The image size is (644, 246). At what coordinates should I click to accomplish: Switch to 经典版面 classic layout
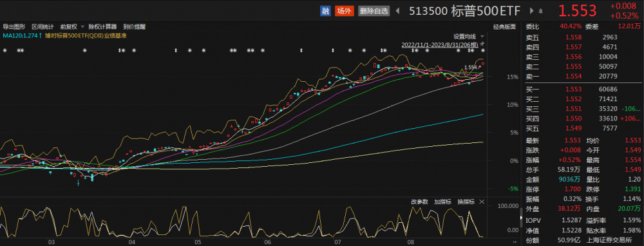coord(504,26)
